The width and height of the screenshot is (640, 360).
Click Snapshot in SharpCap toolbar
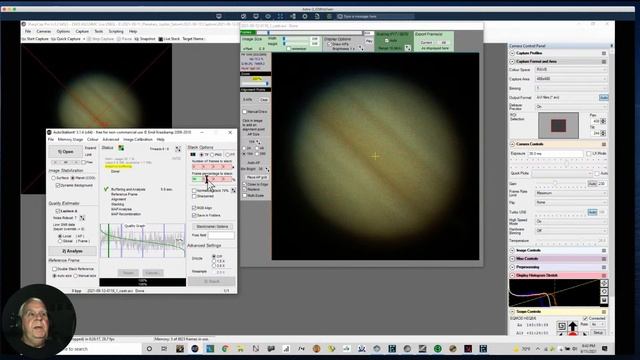click(145, 39)
